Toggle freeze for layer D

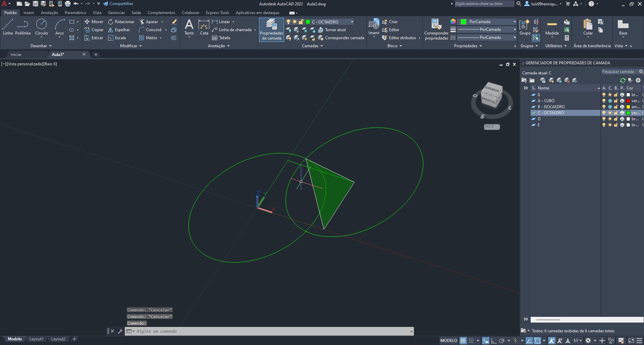(x=610, y=119)
